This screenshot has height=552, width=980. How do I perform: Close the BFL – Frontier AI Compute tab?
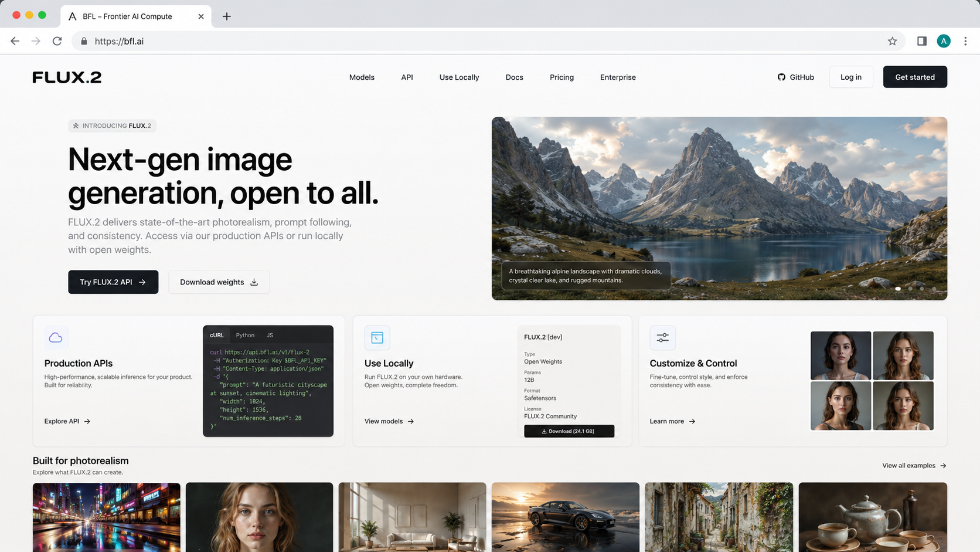click(x=201, y=16)
